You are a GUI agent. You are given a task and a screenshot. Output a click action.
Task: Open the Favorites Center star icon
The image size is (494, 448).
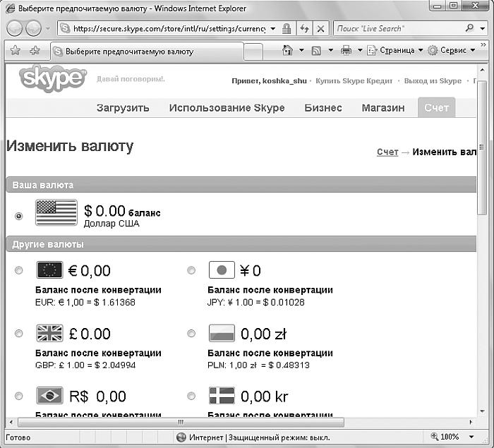[x=15, y=51]
